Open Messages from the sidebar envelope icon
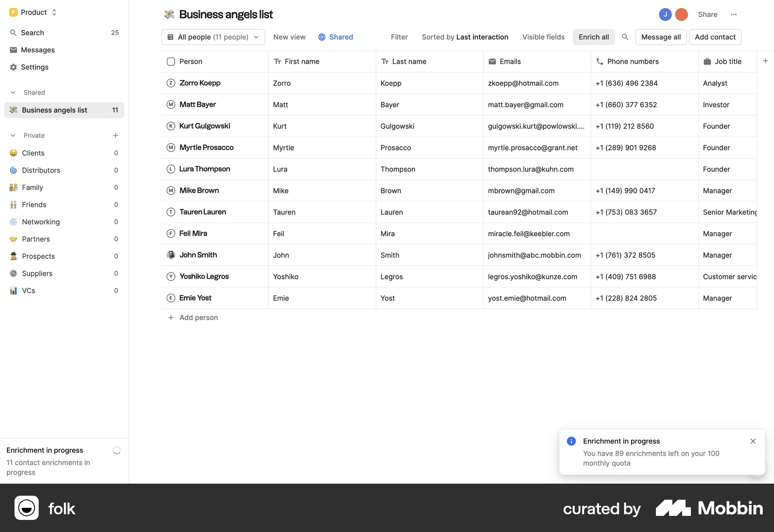Image resolution: width=774 pixels, height=532 pixels. [x=13, y=50]
